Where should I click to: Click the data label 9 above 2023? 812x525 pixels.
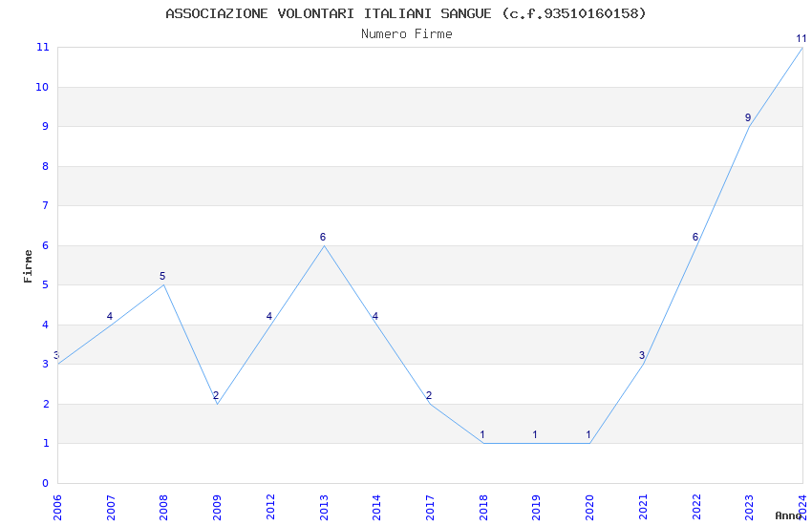[748, 118]
